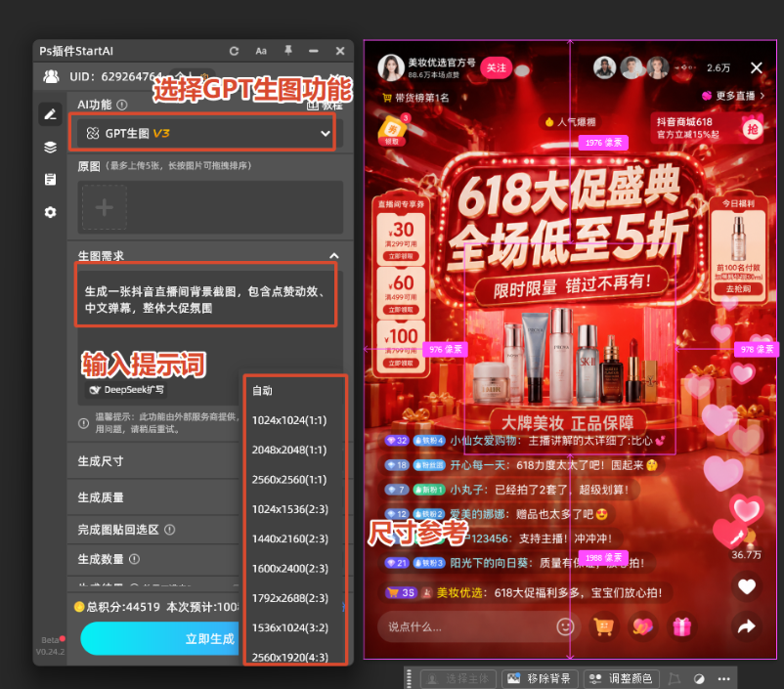Open the layers stack tab in sidebar
Viewport: 784px width, 689px height.
point(50,147)
